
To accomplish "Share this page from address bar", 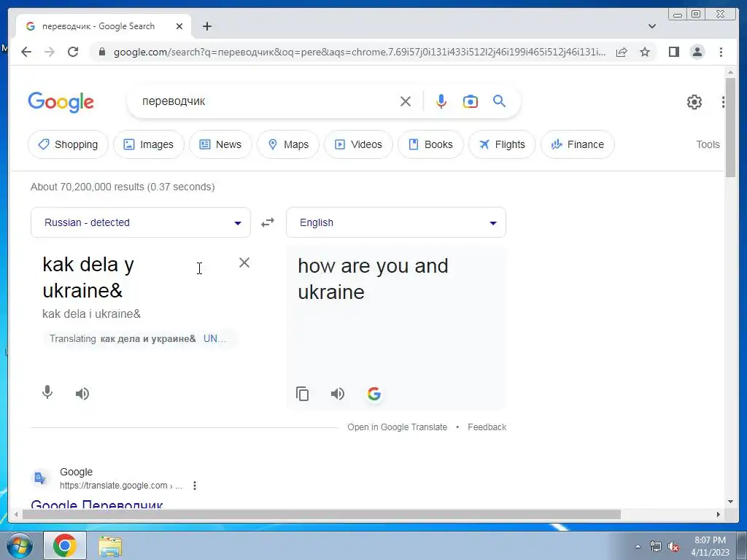I will [622, 52].
